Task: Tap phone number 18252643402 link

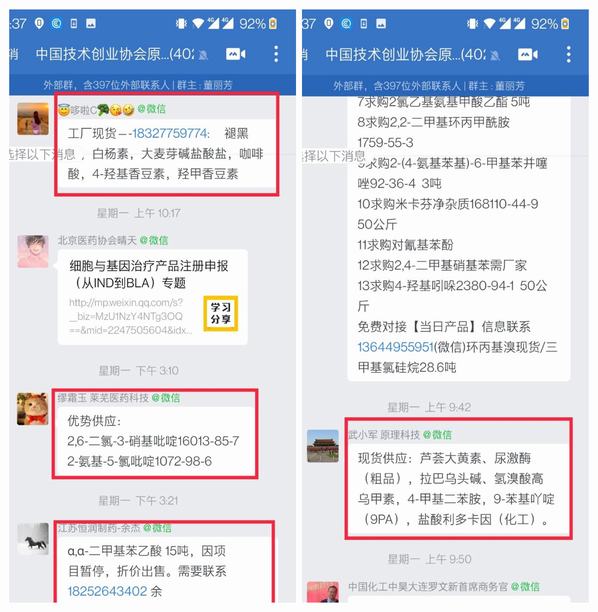Action: point(107,591)
